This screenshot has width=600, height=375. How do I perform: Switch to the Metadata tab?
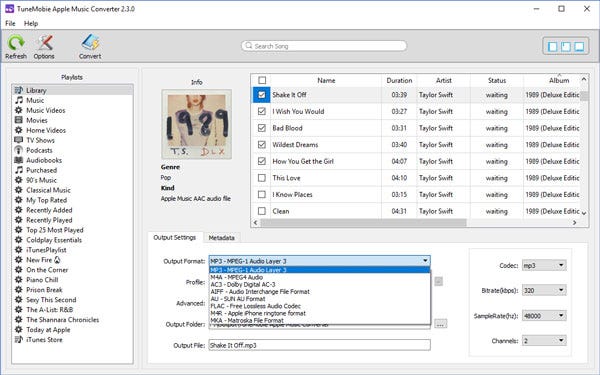coord(222,238)
